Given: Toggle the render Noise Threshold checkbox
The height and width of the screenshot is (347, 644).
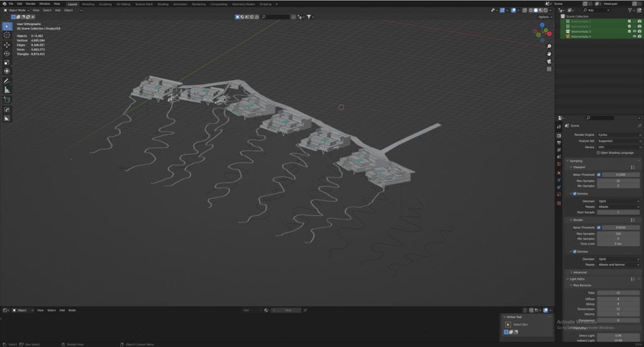Looking at the screenshot, I should 598,227.
